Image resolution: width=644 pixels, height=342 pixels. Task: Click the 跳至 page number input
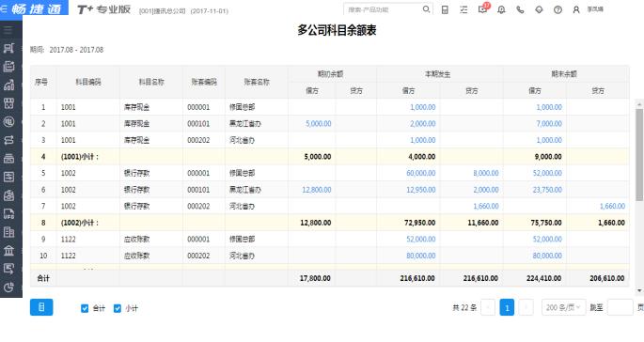click(620, 307)
